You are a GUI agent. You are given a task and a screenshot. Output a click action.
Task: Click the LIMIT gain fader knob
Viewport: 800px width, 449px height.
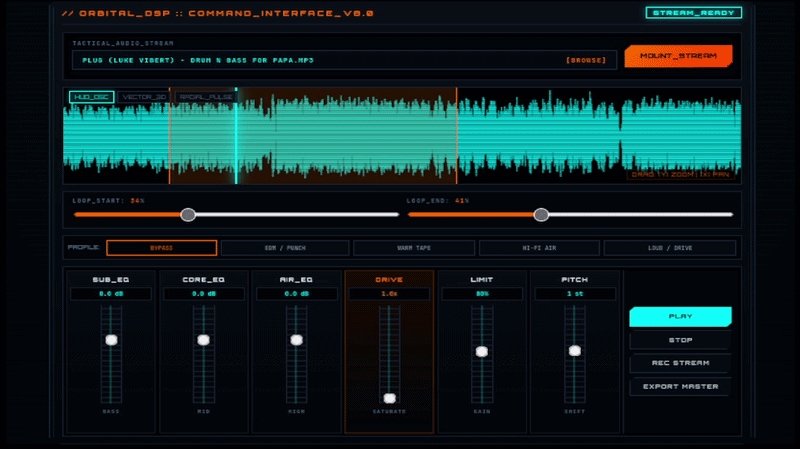(482, 352)
